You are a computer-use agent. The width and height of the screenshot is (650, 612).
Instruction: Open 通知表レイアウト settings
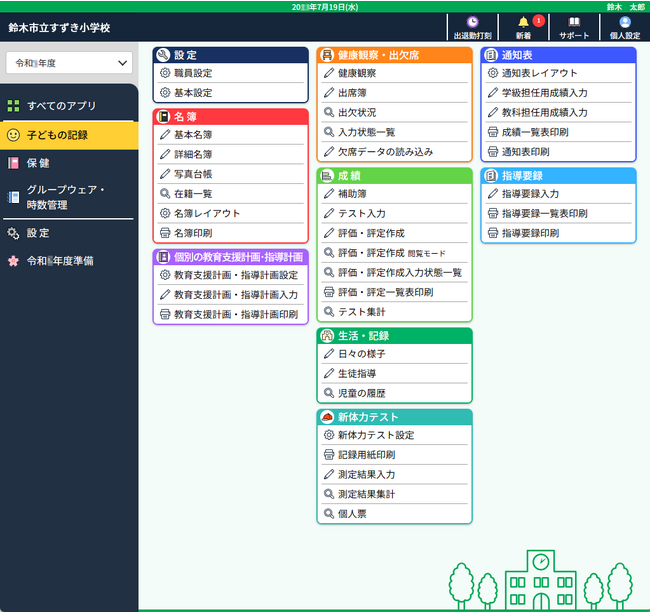[539, 73]
